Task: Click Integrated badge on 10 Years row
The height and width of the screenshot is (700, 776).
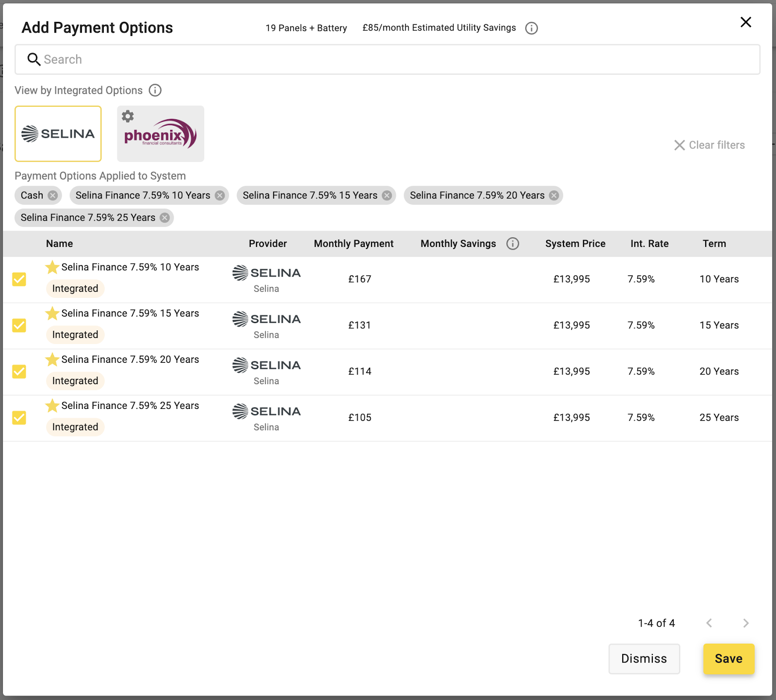Action: pos(75,289)
